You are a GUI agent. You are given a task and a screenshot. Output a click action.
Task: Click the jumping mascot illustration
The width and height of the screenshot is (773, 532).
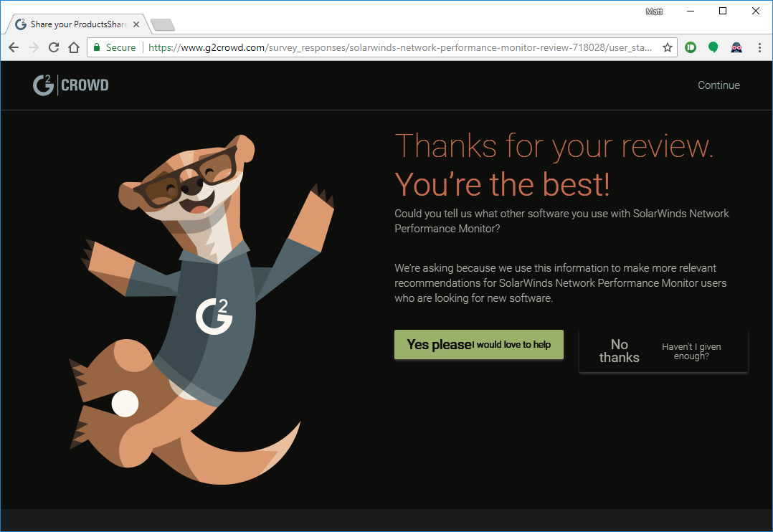[x=201, y=310]
